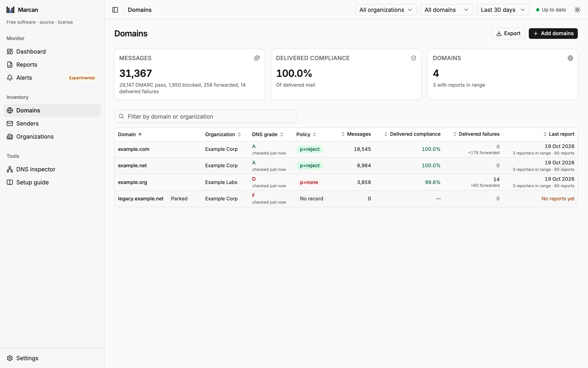Click the No record policy badge

click(312, 199)
